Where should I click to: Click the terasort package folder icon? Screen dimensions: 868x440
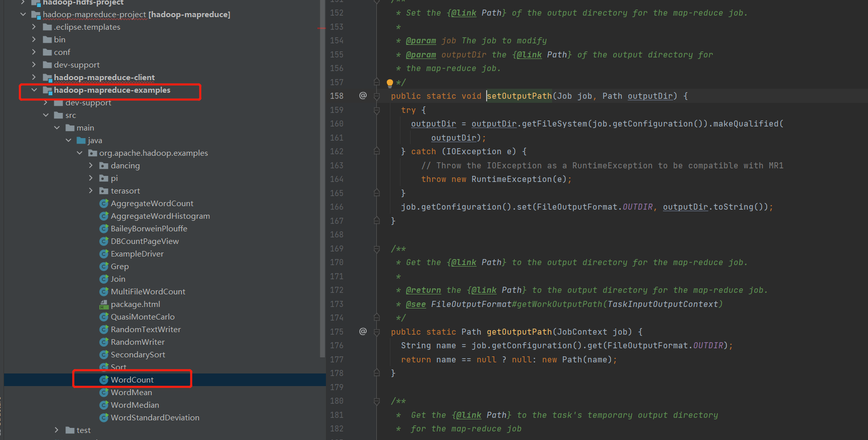point(104,191)
